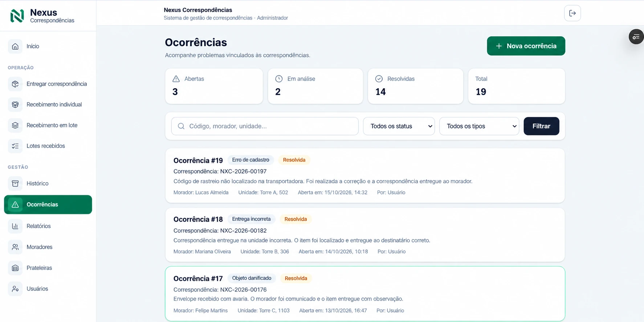Screen dimensions: 644x322
Task: Click the search magnifier icon
Action: pos(181,126)
